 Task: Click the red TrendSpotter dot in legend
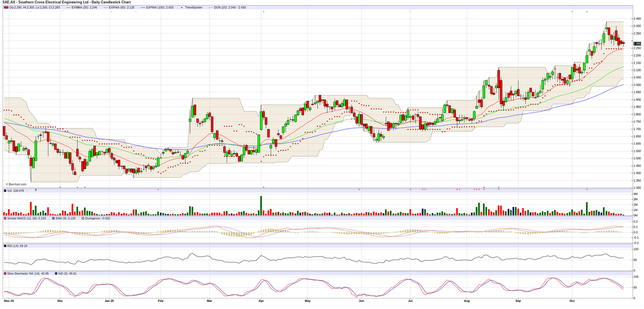[x=182, y=8]
